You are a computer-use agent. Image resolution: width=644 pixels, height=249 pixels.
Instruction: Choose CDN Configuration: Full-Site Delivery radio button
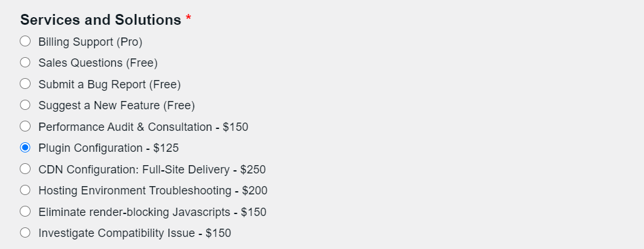pos(25,169)
